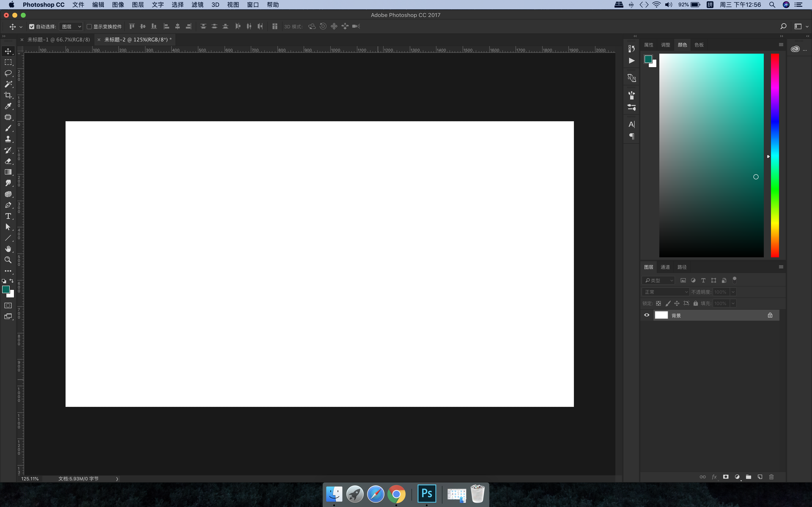The width and height of the screenshot is (812, 507).
Task: Select the Lasso tool
Action: click(8, 73)
